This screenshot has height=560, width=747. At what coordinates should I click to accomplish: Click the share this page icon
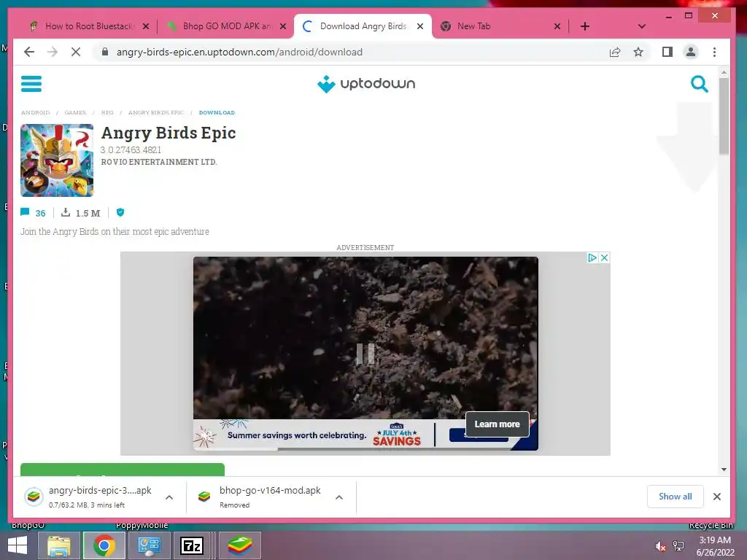(x=615, y=52)
